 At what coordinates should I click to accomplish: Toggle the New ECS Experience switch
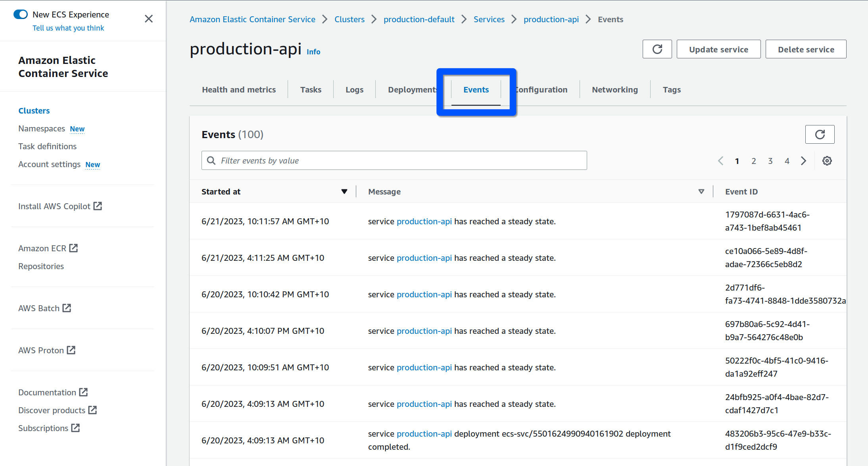(x=21, y=14)
